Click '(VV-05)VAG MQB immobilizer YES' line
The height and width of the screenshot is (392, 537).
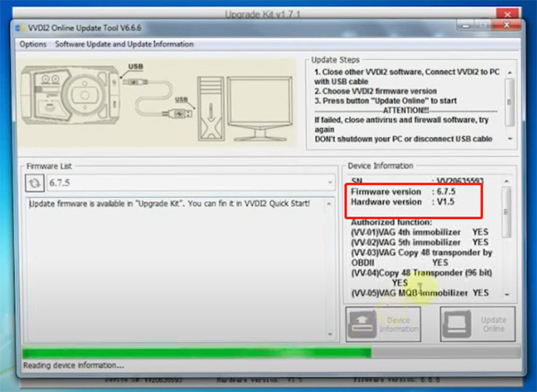420,293
